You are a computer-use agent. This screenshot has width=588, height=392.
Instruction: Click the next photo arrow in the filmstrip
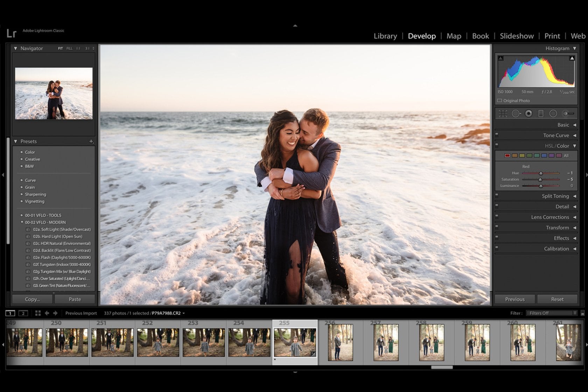55,313
